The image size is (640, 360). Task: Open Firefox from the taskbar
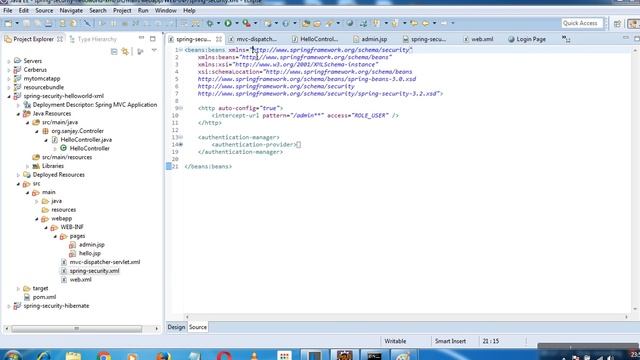pyautogui.click(x=164, y=356)
